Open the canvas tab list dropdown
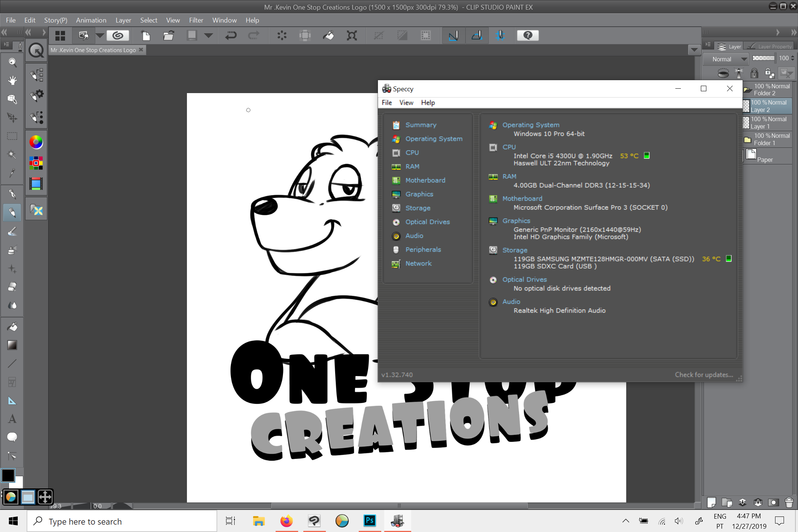Image resolution: width=798 pixels, height=532 pixels. pyautogui.click(x=694, y=50)
